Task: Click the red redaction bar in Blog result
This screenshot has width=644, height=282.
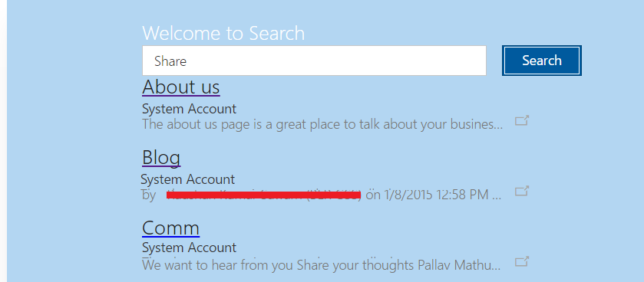Action: [x=264, y=195]
